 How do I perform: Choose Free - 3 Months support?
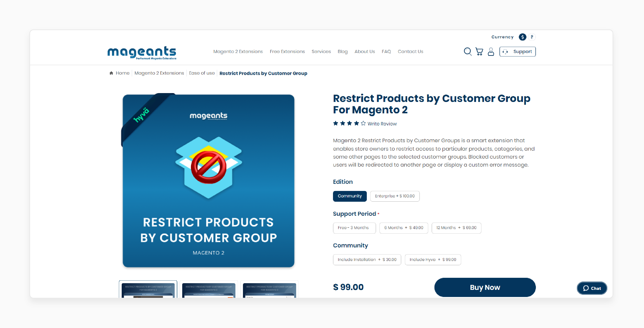[x=354, y=228]
